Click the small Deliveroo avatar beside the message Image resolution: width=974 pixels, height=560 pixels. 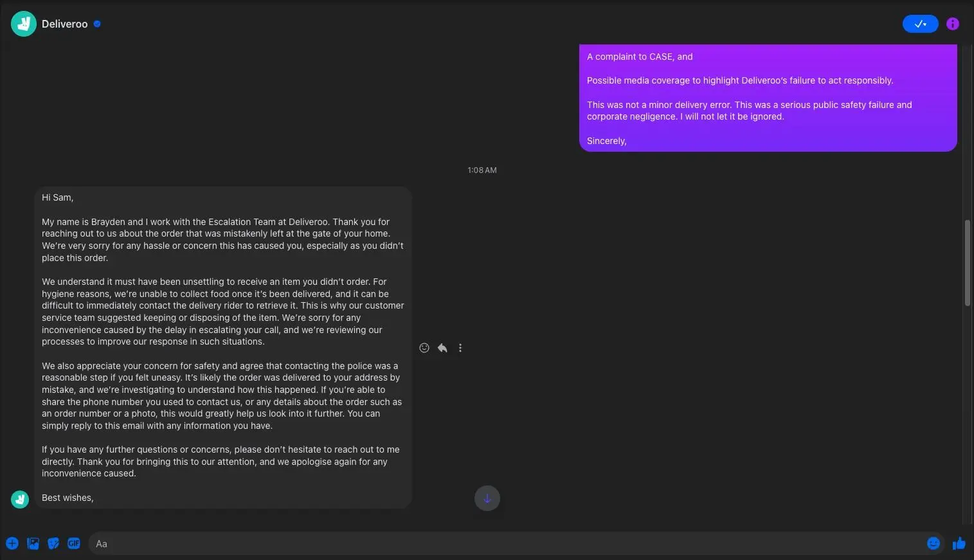coord(20,500)
